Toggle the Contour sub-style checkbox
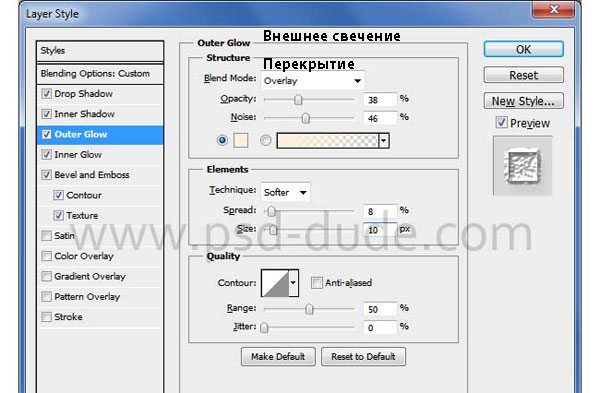This screenshot has width=600, height=393. (x=58, y=195)
